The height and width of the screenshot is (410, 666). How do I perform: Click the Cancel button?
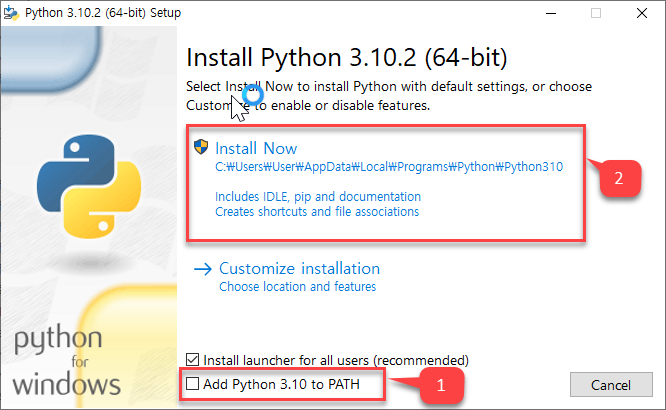pos(611,385)
